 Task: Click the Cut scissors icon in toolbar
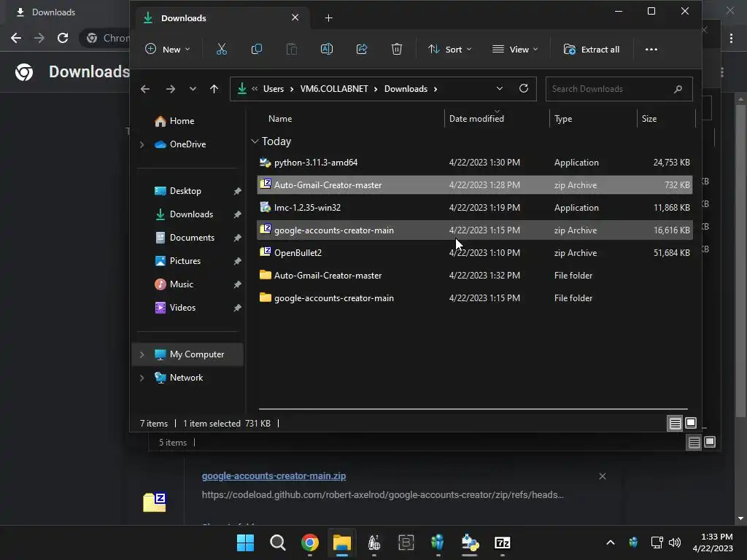pos(222,49)
